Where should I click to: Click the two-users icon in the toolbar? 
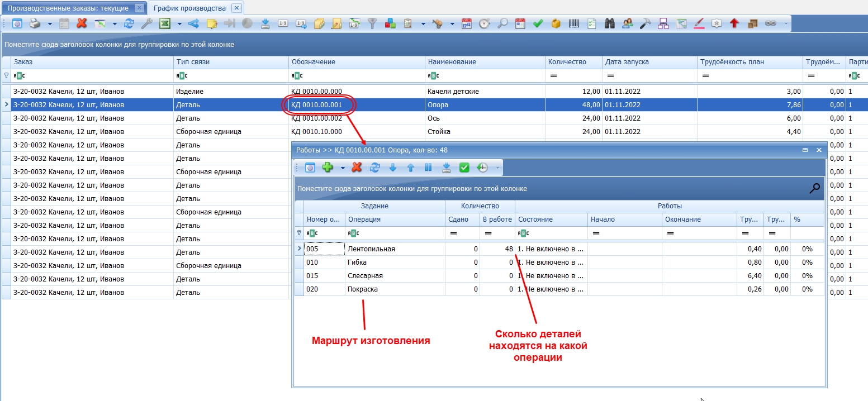click(x=628, y=23)
